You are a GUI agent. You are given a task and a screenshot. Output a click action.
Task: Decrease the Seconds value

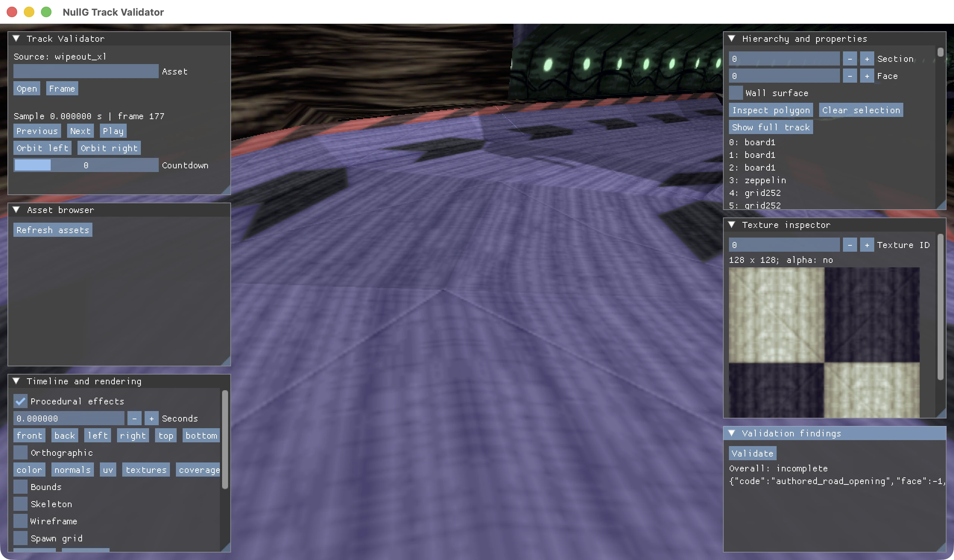[135, 419]
